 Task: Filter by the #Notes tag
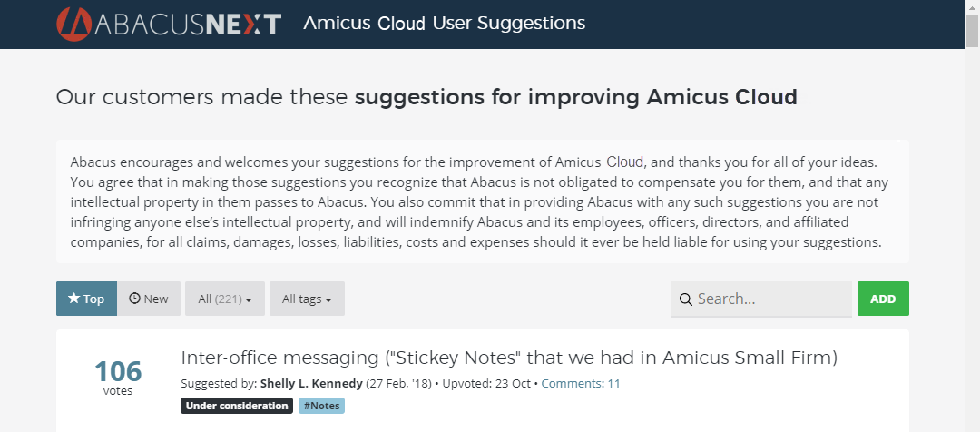[x=321, y=406]
